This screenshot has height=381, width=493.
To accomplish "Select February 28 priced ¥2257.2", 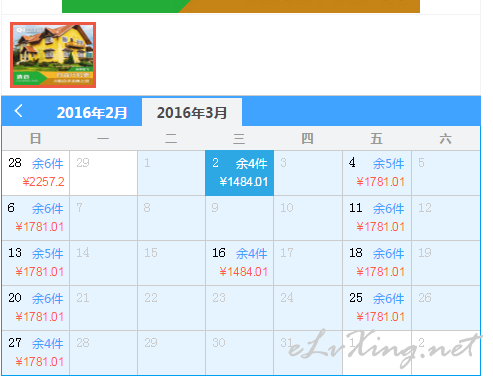I will click(x=36, y=173).
